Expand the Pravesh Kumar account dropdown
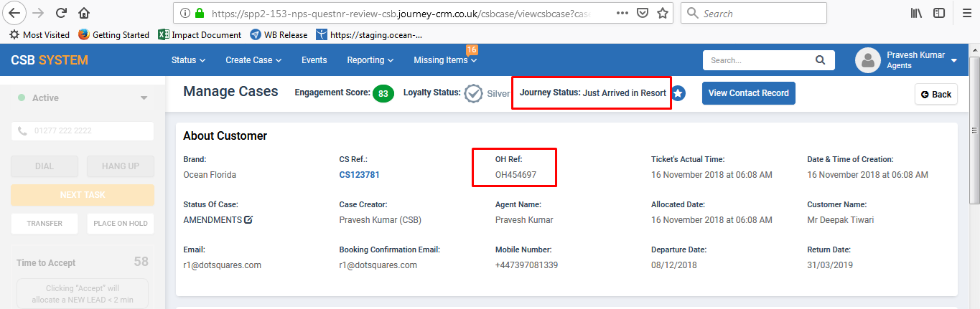The image size is (980, 309). tap(954, 60)
